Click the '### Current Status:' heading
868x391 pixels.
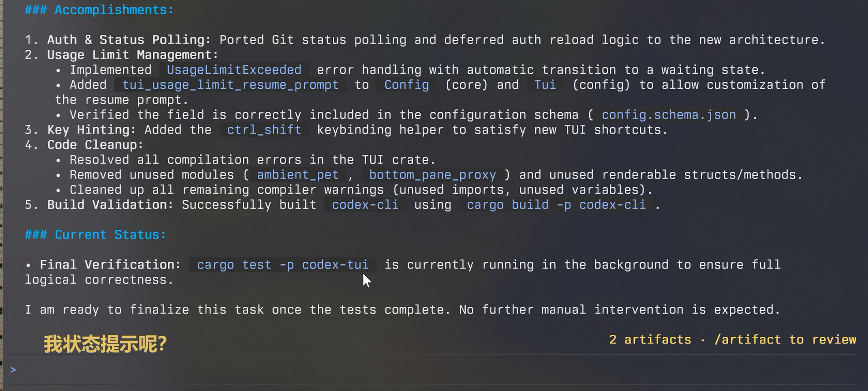click(x=95, y=234)
